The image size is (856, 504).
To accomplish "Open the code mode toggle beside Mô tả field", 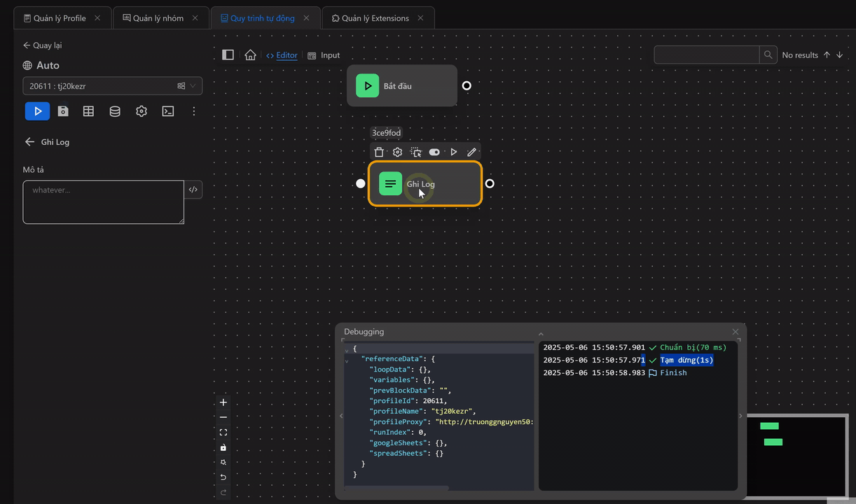I will (x=193, y=189).
